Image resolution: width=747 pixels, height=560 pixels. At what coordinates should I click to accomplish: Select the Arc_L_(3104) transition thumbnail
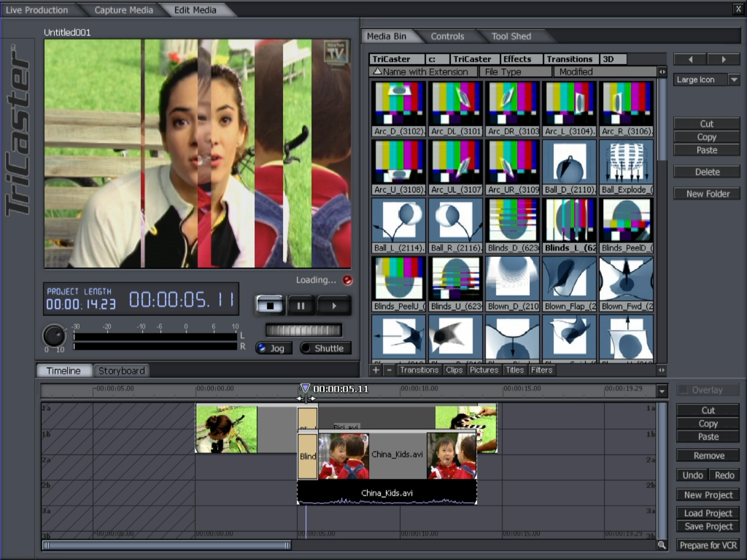(x=570, y=109)
